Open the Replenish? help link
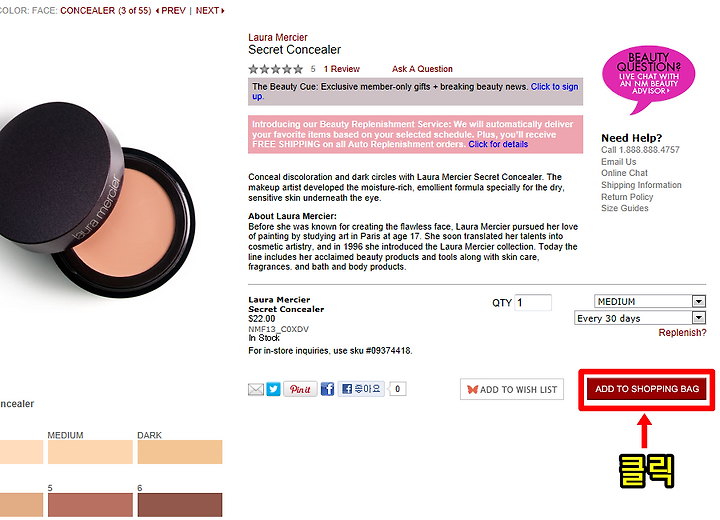720x520 pixels. (682, 333)
